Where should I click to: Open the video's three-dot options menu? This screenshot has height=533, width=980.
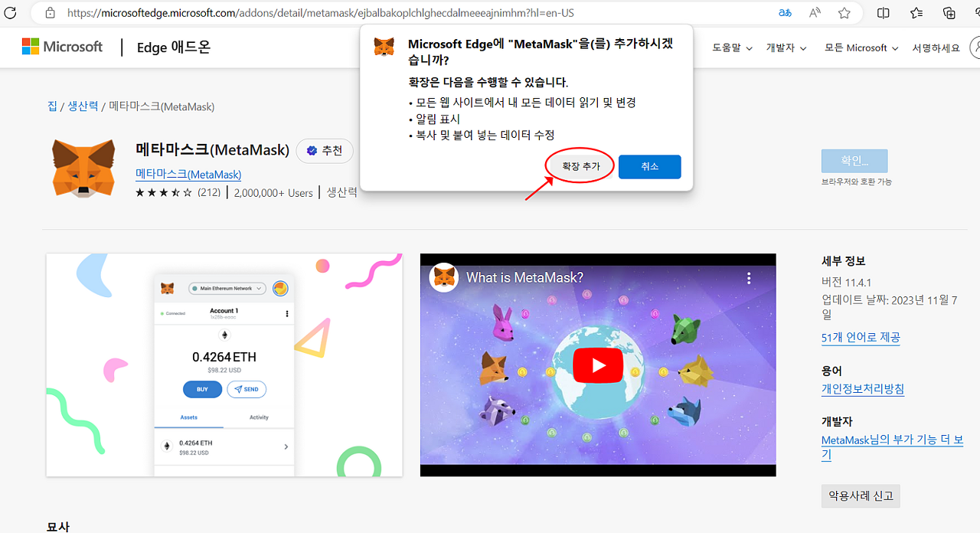(x=749, y=278)
